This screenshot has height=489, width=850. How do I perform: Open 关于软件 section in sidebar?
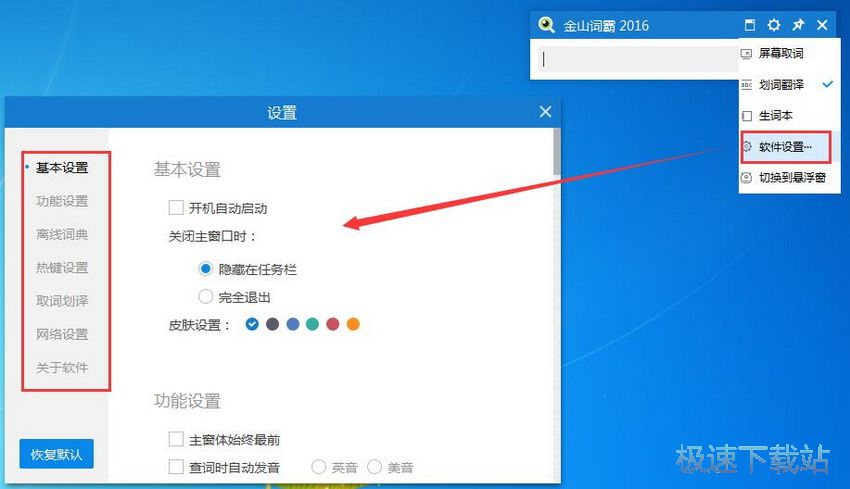(62, 368)
